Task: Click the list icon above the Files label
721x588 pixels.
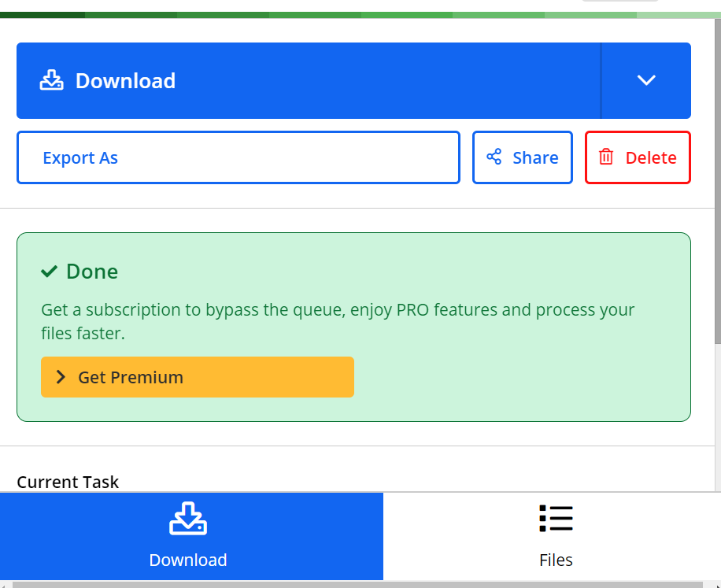Action: tap(556, 519)
